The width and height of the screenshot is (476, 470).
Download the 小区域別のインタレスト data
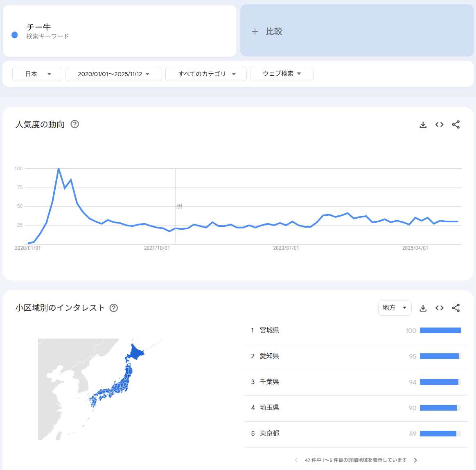coord(423,308)
